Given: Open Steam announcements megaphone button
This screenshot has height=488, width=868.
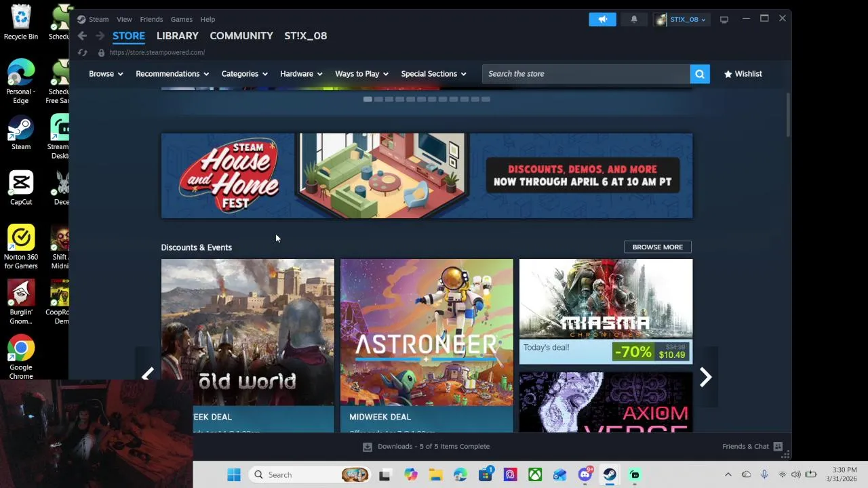Looking at the screenshot, I should (x=602, y=19).
